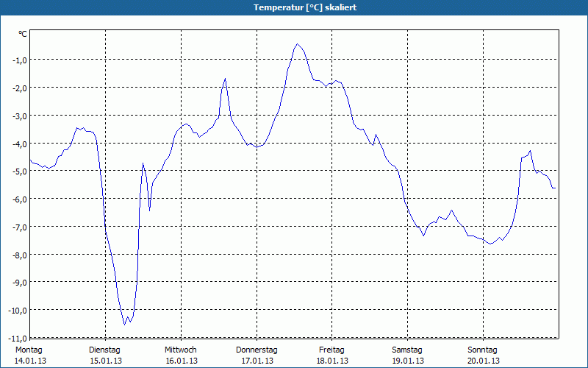Click the -5,0 y-axis label
588x368 pixels.
pyautogui.click(x=19, y=171)
